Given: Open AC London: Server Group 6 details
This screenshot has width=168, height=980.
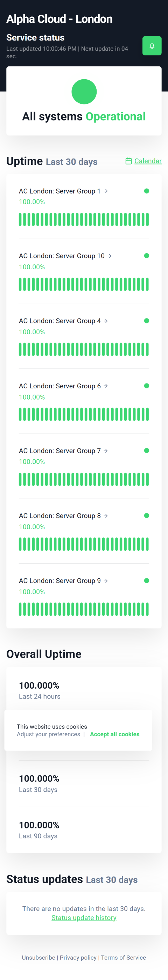Looking at the screenshot, I should click(x=60, y=386).
